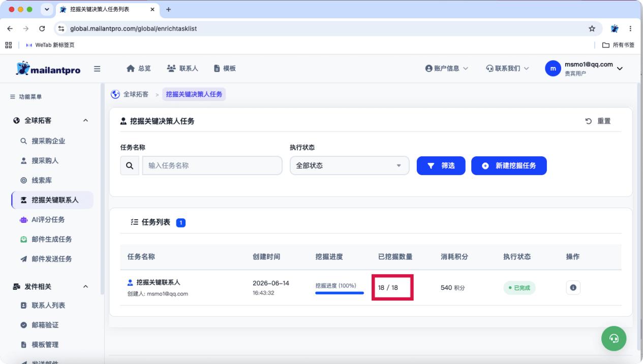Open 联系人 in top navigation
The width and height of the screenshot is (643, 364).
click(182, 69)
